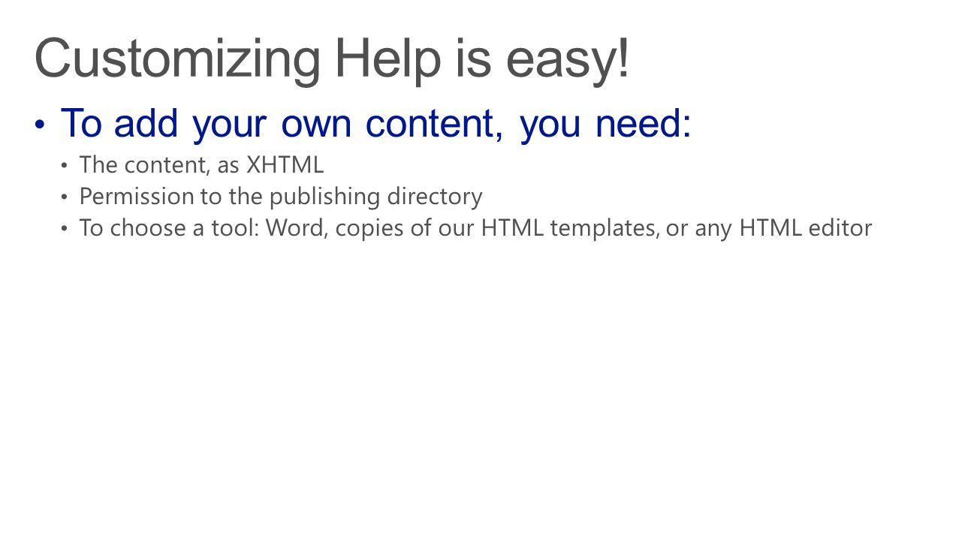This screenshot has width=980, height=551.
Task: Click the bullet dot before "To choose"
Action: [65, 228]
